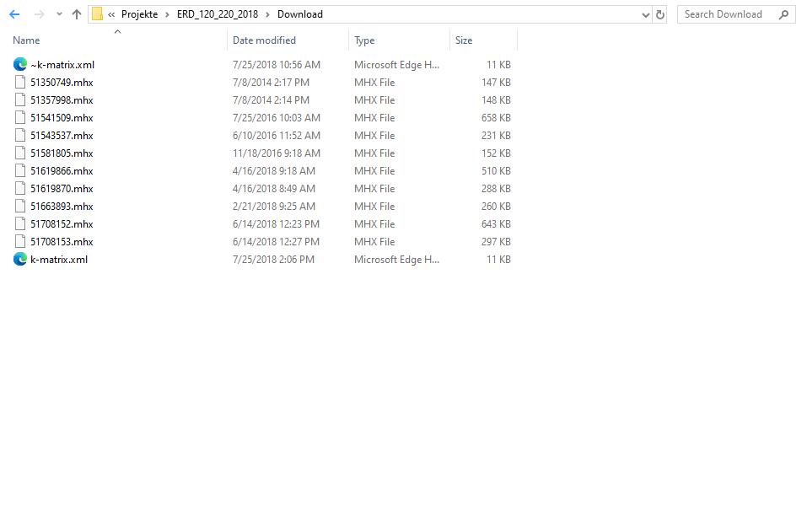807x532 pixels.
Task: Select the Download breadcrumb segment
Action: pos(300,14)
